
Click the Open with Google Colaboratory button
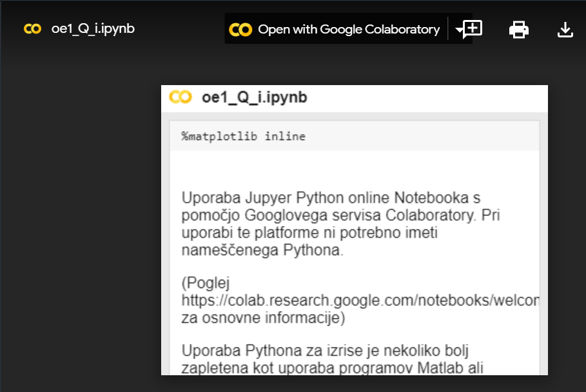[336, 29]
